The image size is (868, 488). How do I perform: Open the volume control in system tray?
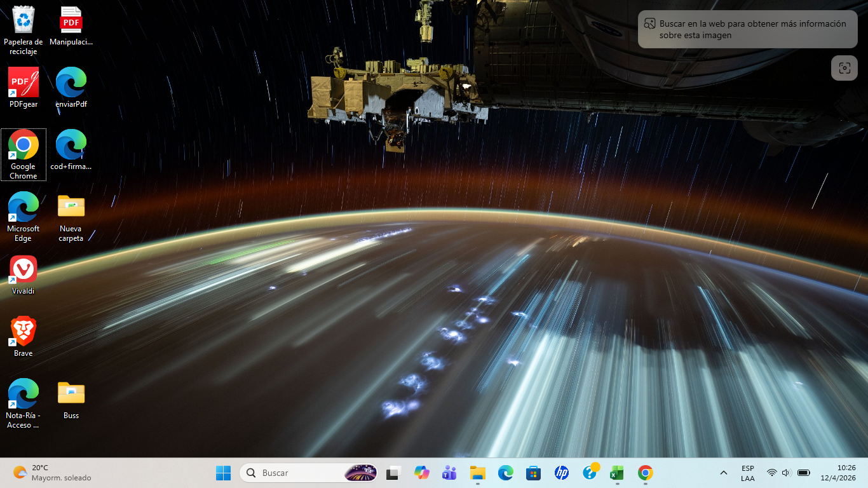(x=787, y=473)
